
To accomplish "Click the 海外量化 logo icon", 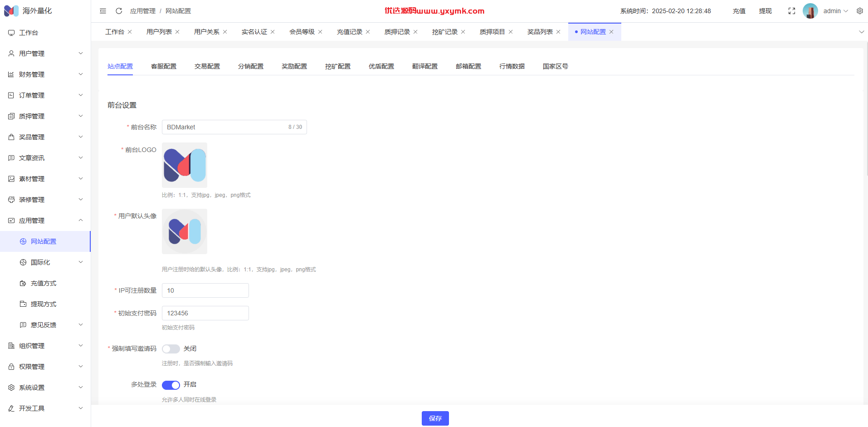I will click(11, 11).
